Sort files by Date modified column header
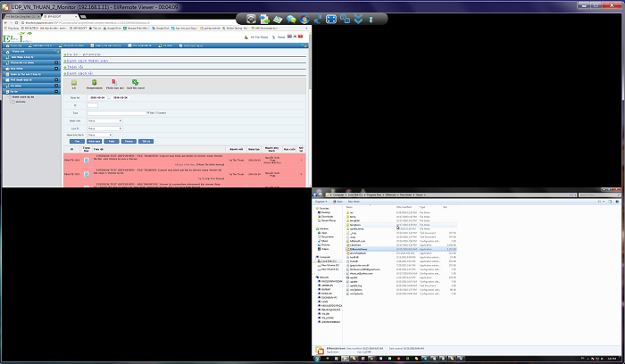The image size is (625, 364). tap(404, 207)
